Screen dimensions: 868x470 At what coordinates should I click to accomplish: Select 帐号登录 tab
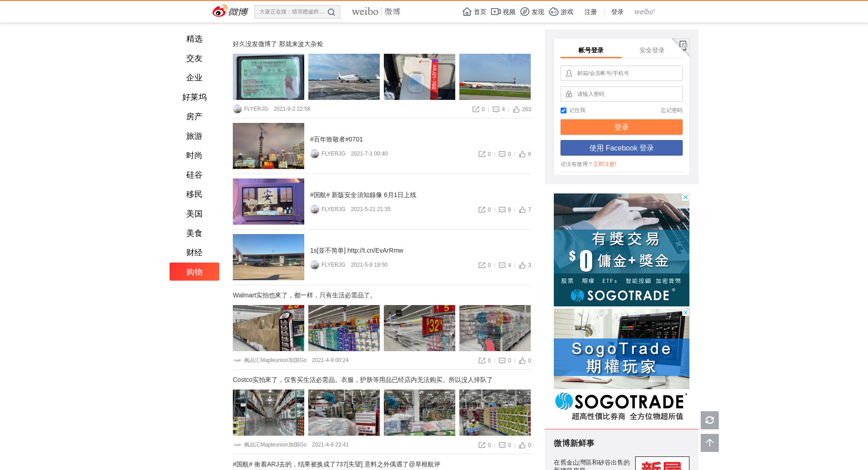pyautogui.click(x=591, y=50)
